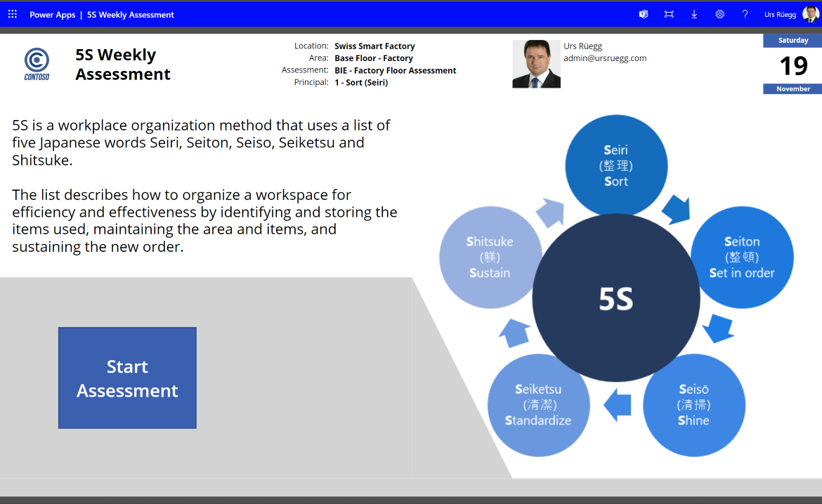Image resolution: width=822 pixels, height=504 pixels.
Task: Select the Seisō Shine circle
Action: (x=694, y=405)
